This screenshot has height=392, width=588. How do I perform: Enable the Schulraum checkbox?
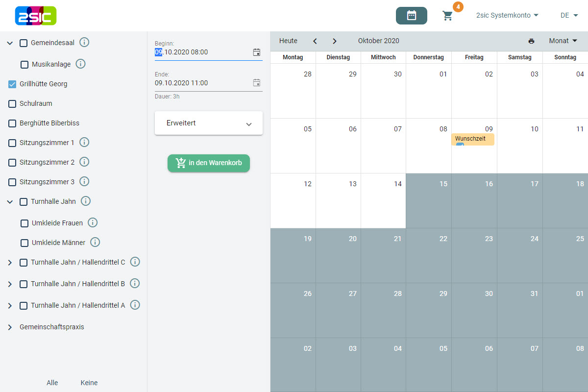pos(13,104)
